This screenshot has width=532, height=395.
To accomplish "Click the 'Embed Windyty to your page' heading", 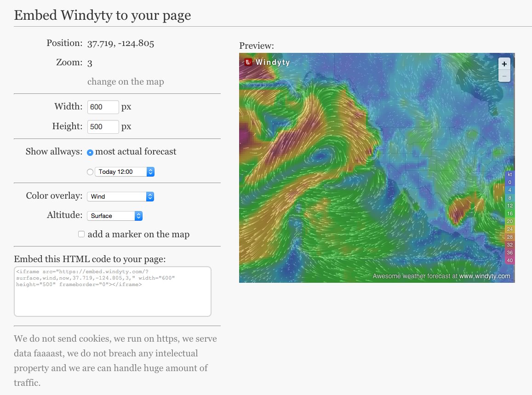I will point(103,16).
